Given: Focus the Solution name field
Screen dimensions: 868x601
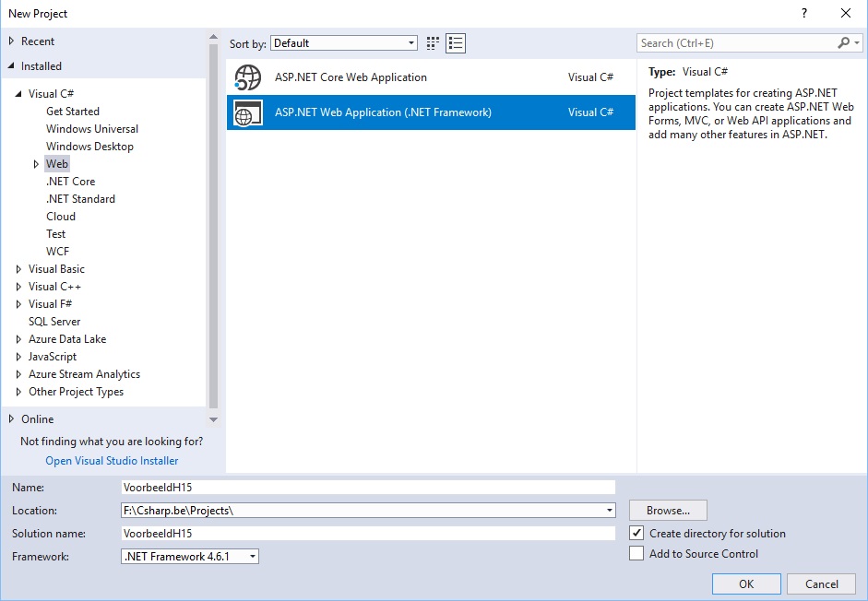Looking at the screenshot, I should pyautogui.click(x=368, y=534).
